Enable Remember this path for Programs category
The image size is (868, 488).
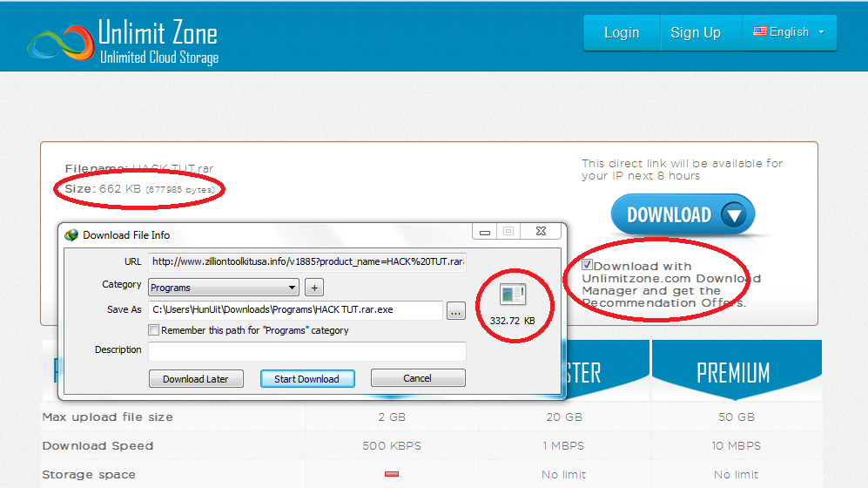coord(154,330)
